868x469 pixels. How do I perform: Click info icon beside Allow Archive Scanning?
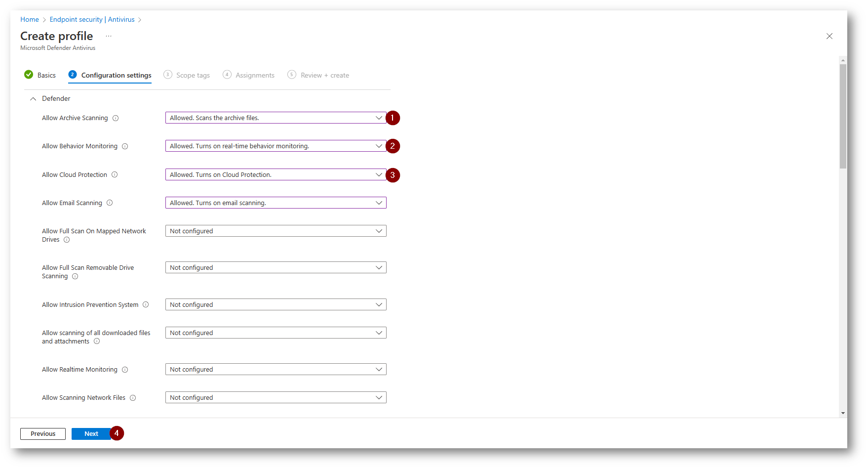tap(116, 118)
